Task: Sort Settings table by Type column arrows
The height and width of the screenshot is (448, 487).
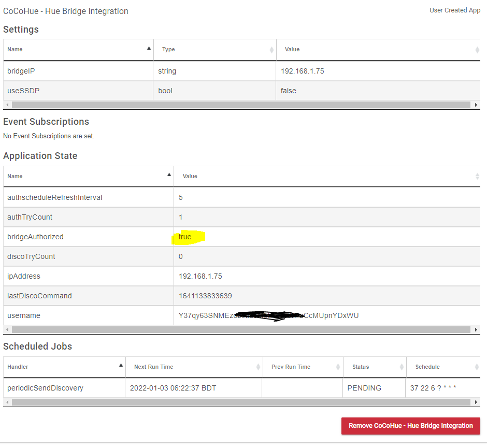Action: tap(271, 50)
